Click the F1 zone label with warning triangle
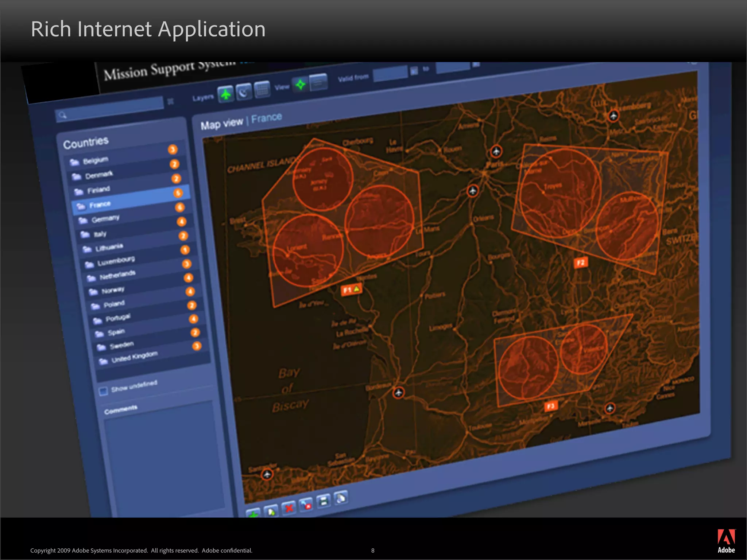The height and width of the screenshot is (560, 747). pos(352,290)
